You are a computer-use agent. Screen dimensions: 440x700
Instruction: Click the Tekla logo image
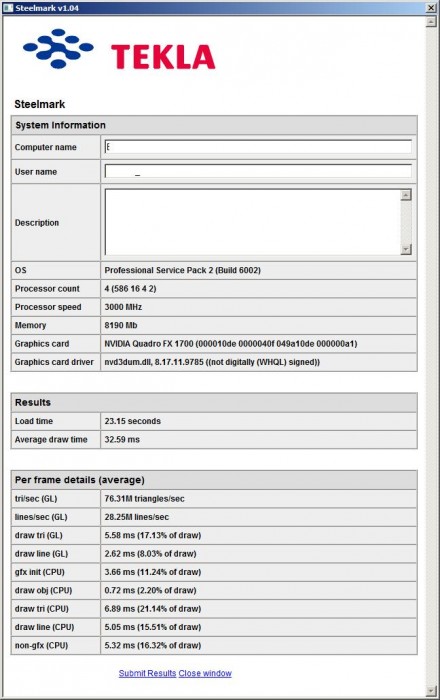119,49
